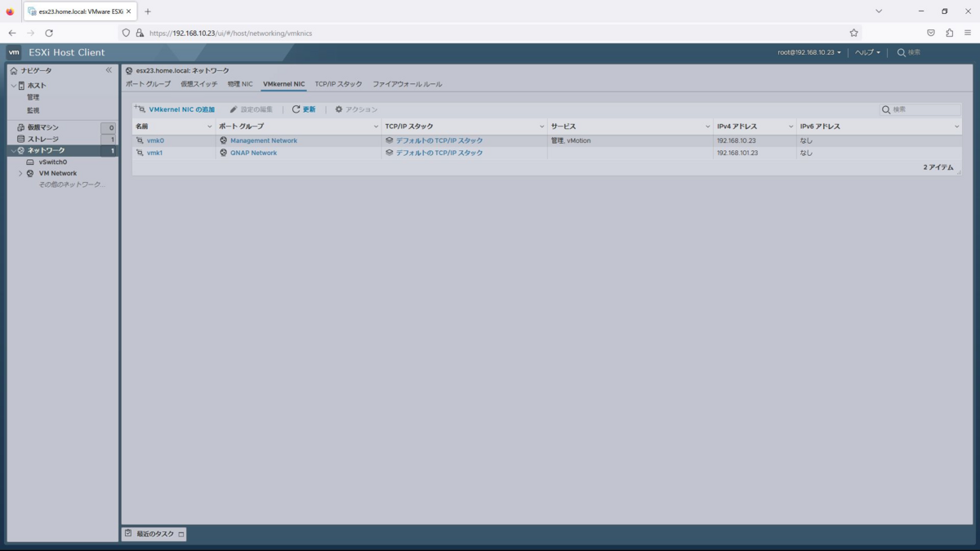Open the サービス column dropdown arrow
The height and width of the screenshot is (551, 980).
(x=708, y=127)
